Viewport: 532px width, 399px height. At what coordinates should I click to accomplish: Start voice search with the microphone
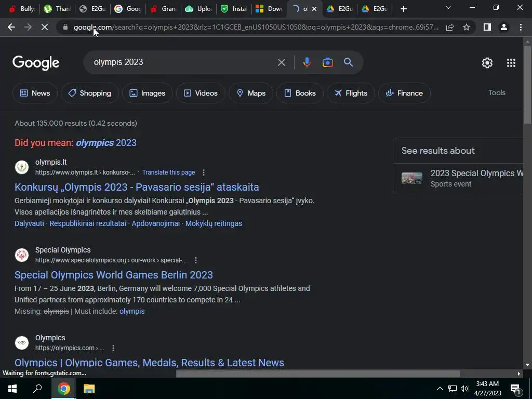(x=307, y=62)
